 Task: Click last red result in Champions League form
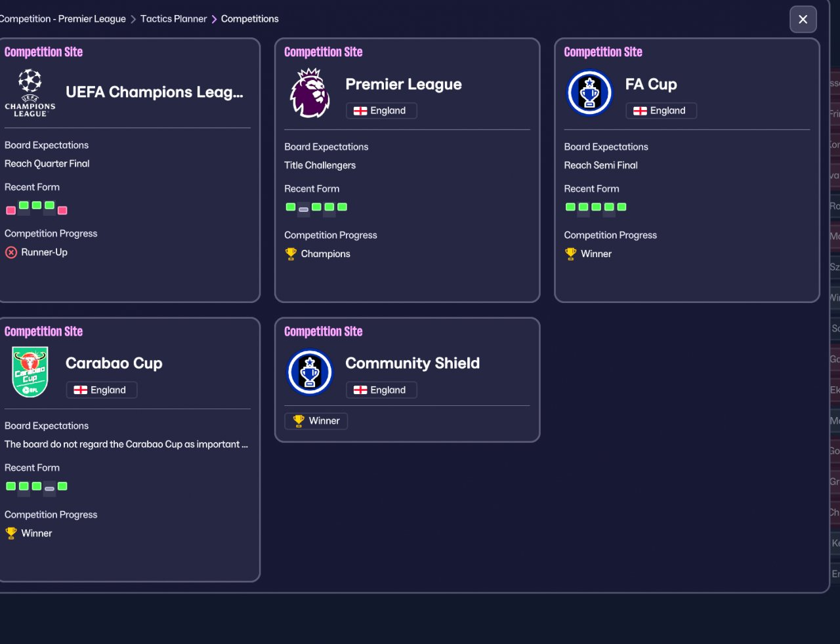point(62,211)
